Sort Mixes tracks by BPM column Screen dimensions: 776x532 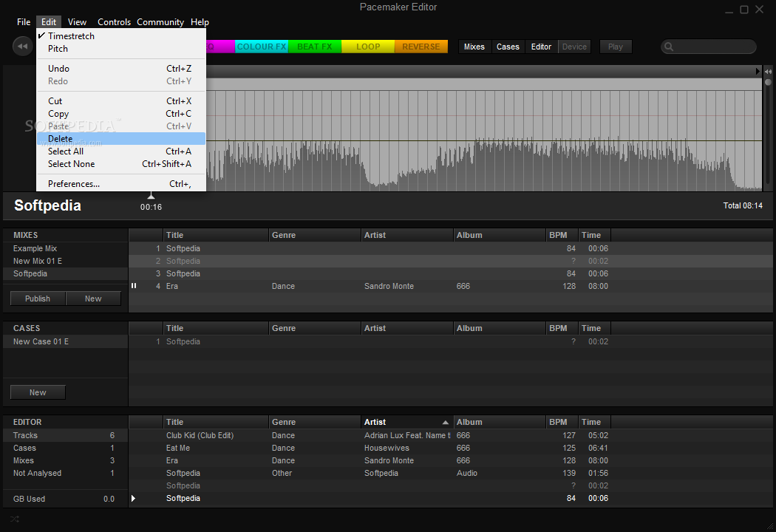[x=562, y=235]
